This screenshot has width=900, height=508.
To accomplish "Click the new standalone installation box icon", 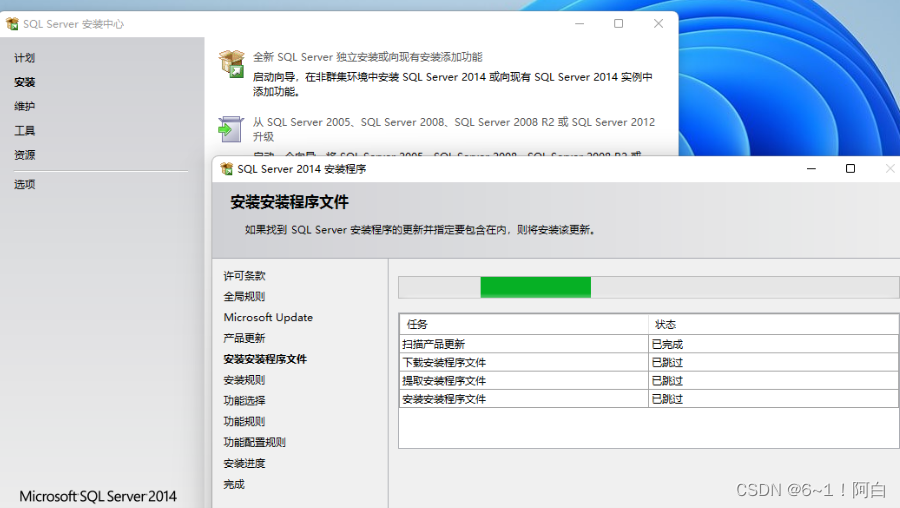I will (x=232, y=64).
